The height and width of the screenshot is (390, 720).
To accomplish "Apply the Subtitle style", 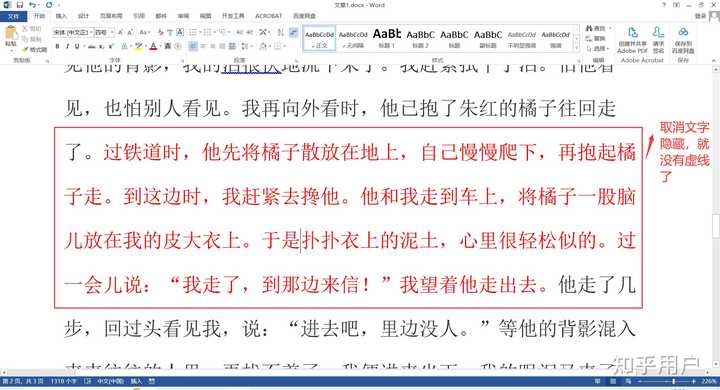I will click(488, 38).
